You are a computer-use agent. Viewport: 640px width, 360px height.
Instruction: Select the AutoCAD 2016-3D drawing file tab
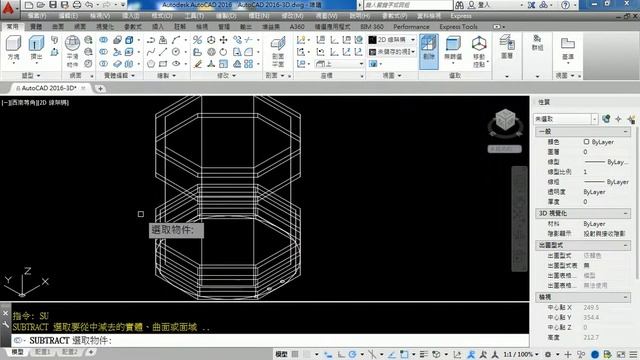tap(49, 88)
